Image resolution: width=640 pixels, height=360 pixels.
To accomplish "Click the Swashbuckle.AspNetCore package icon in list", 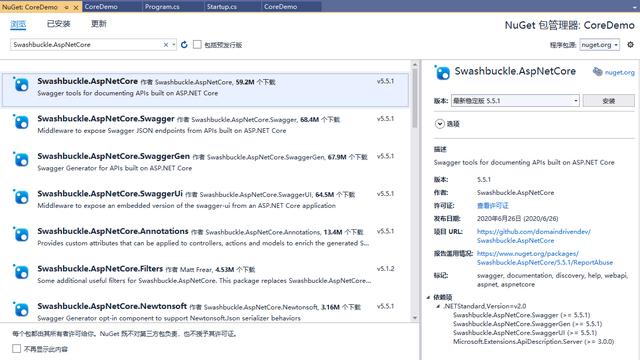I will click(x=21, y=85).
